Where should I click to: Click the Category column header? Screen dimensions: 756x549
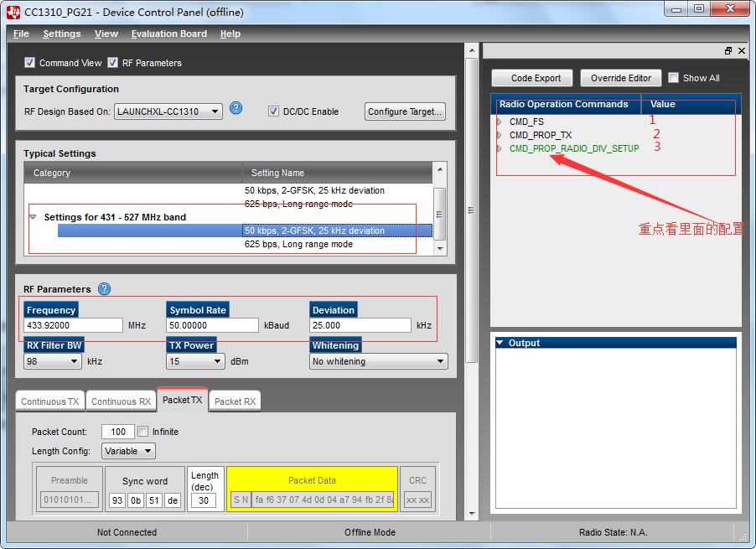[x=133, y=173]
